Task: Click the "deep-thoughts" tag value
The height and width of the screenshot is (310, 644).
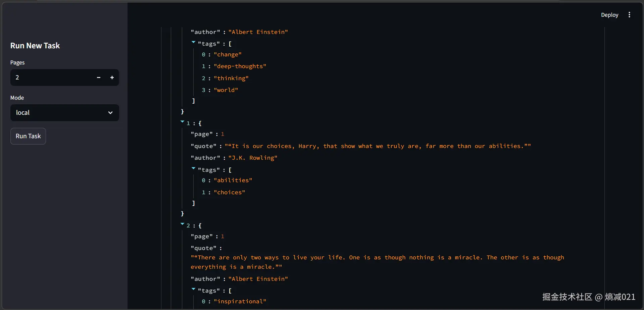Action: (x=240, y=66)
